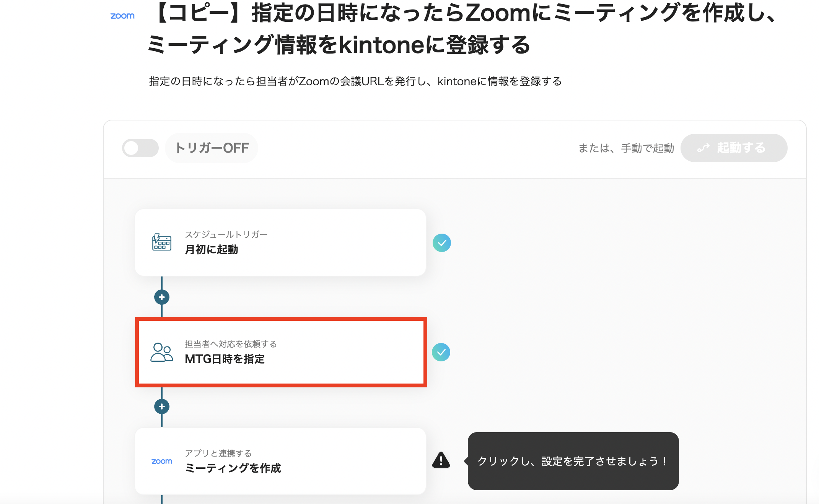Add a step below MTG日時を指定
The width and height of the screenshot is (819, 504).
(x=162, y=406)
